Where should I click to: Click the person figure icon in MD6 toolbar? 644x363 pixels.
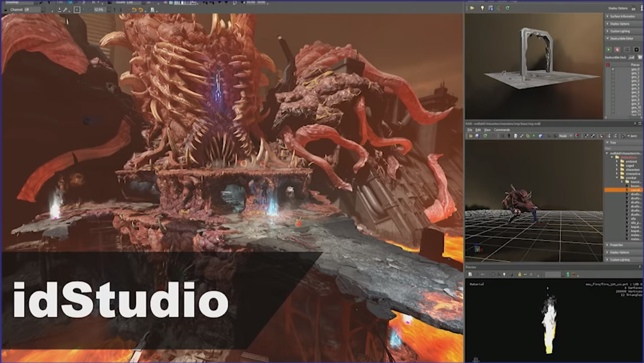[509, 136]
